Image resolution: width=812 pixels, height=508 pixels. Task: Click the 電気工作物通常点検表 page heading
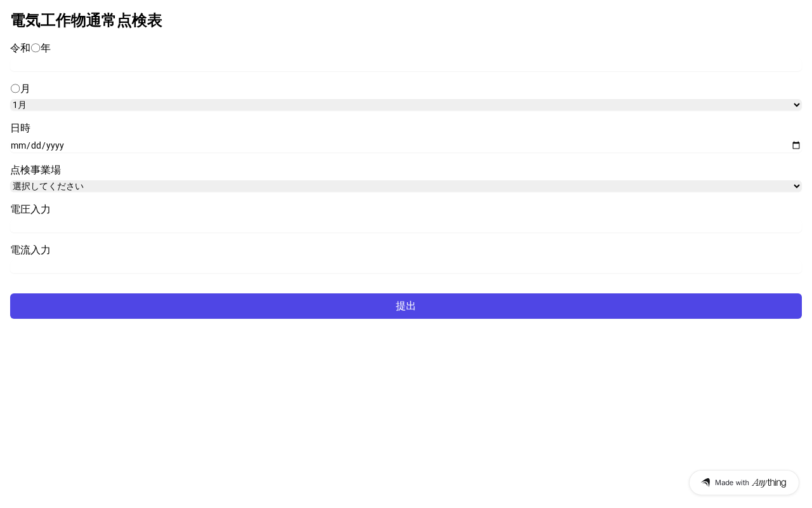click(x=86, y=21)
